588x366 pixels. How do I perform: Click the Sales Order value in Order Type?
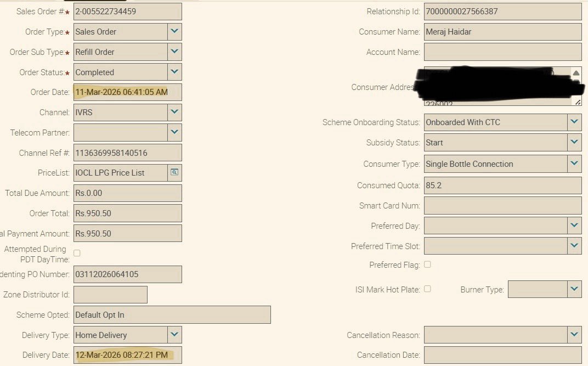95,32
